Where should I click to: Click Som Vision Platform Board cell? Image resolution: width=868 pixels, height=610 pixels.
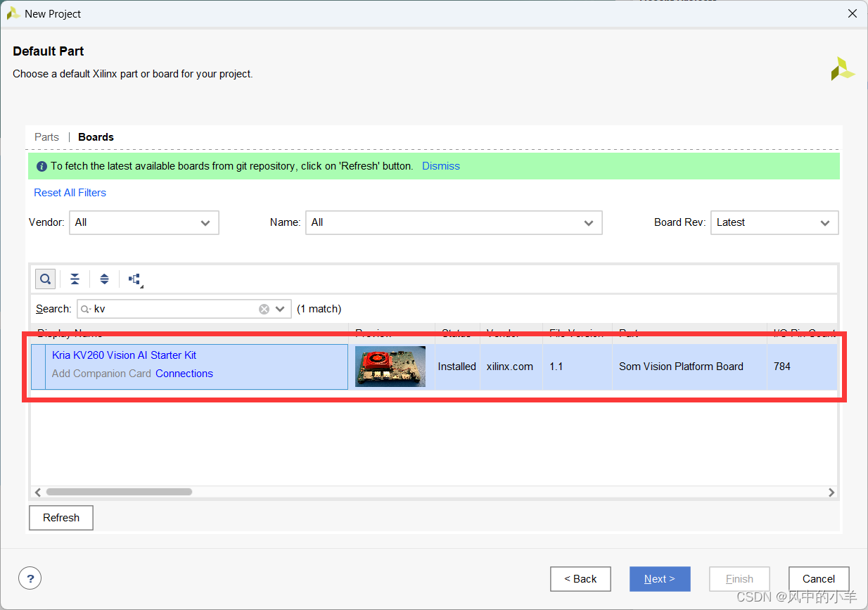click(x=689, y=367)
